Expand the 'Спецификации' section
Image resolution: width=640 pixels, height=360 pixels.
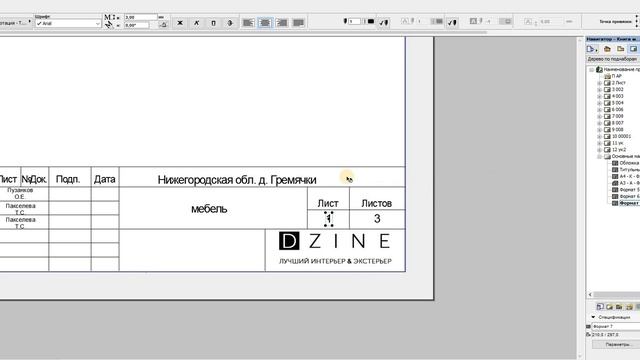click(593, 317)
